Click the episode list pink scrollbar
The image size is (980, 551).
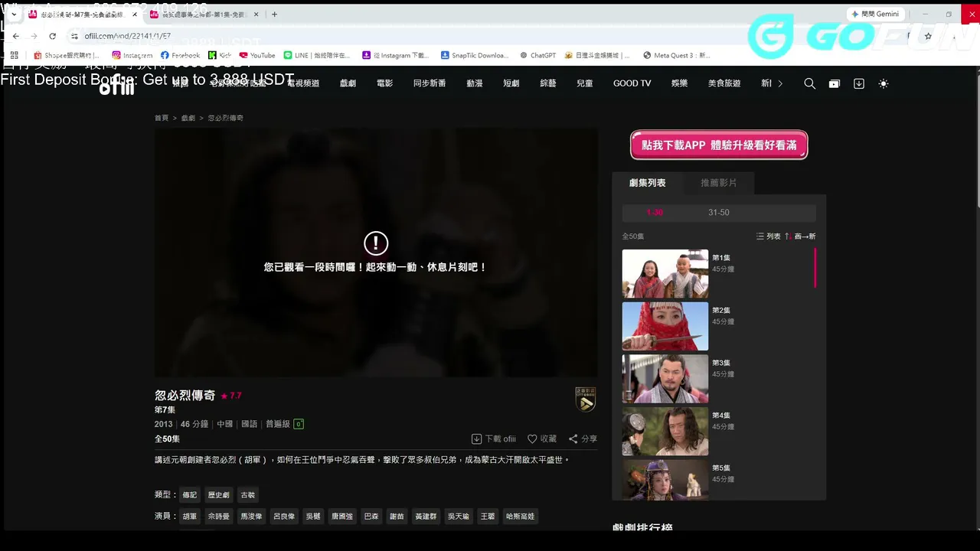tap(815, 268)
